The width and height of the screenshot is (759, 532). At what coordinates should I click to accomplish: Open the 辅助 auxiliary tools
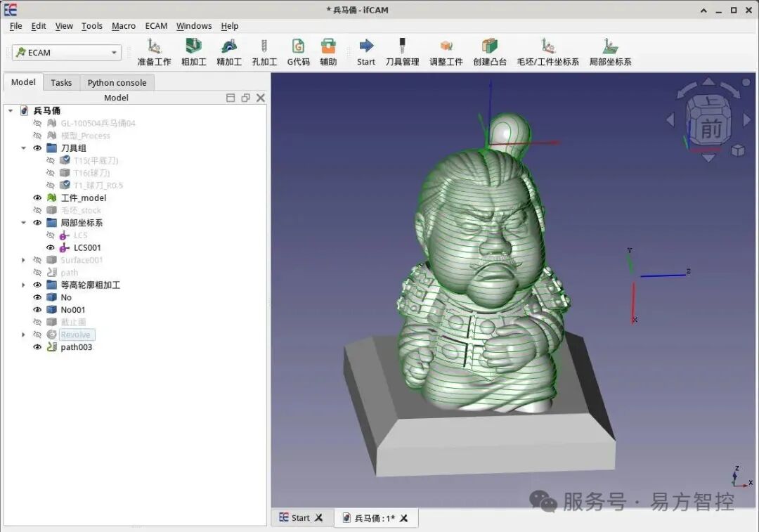[x=328, y=52]
